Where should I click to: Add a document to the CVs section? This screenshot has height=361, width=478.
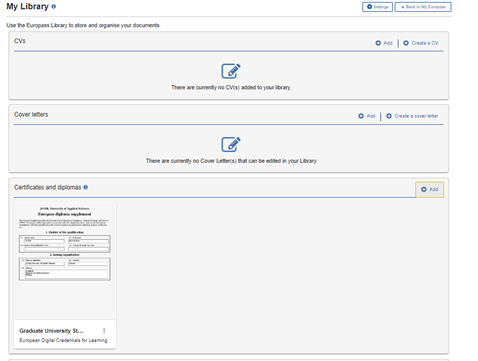384,43
